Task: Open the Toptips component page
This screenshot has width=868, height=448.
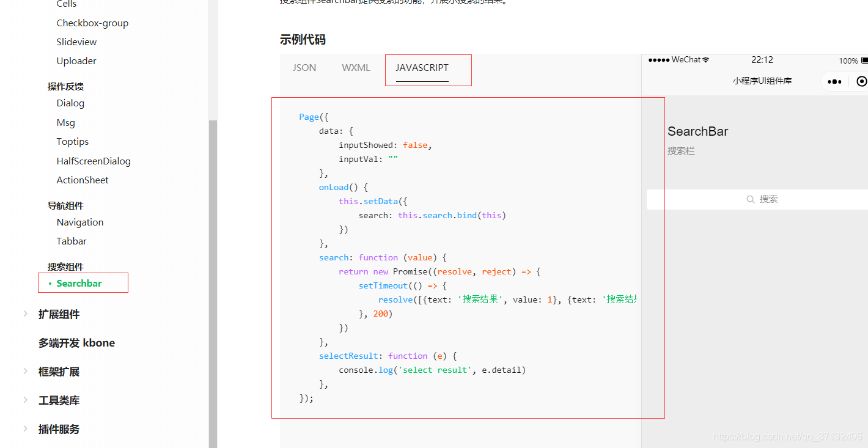Action: click(x=72, y=142)
